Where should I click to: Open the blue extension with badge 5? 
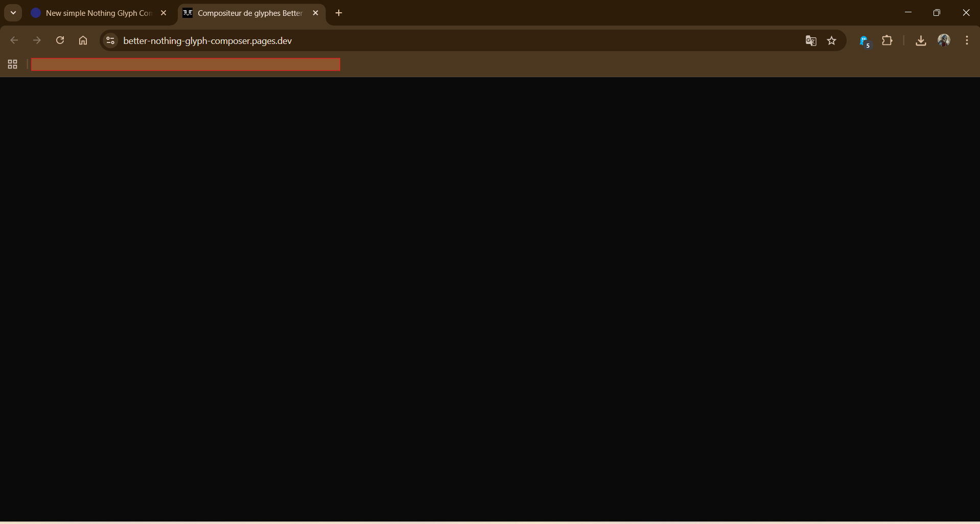(864, 41)
